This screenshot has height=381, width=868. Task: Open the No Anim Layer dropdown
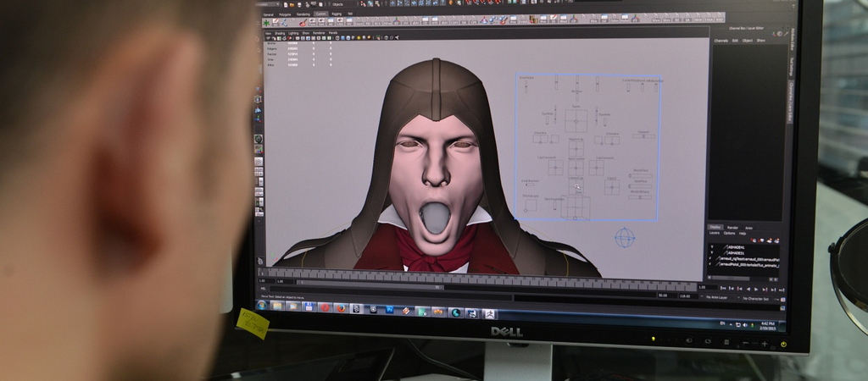[722, 297]
